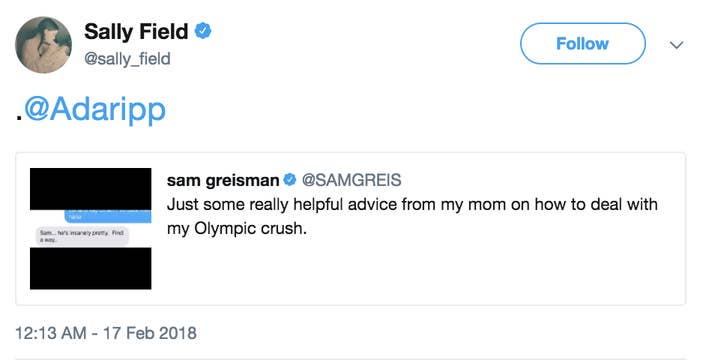
Task: Click the 'my Olympic crush.' text line
Action: point(237,229)
